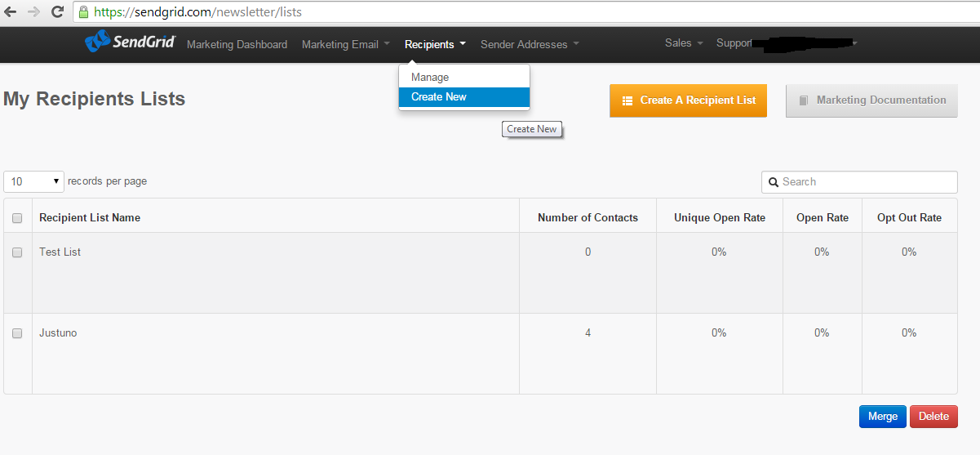Click the browser forward arrow
The height and width of the screenshot is (455, 980).
click(33, 12)
